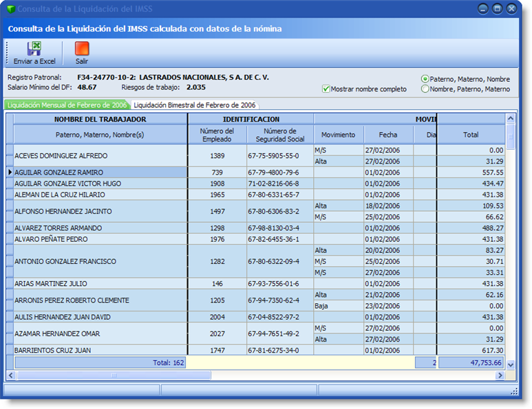This screenshot has height=409, width=532.
Task: Click the 23/02/2006 date cell
Action: 389,306
